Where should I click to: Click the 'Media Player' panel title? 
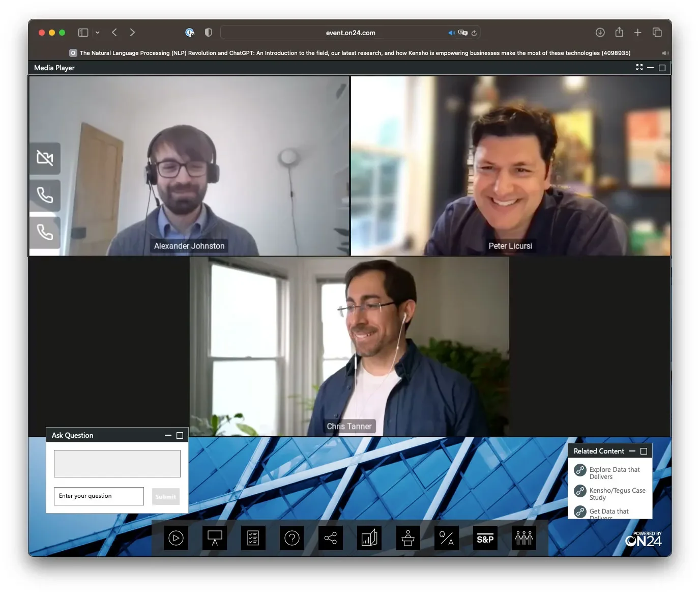54,68
